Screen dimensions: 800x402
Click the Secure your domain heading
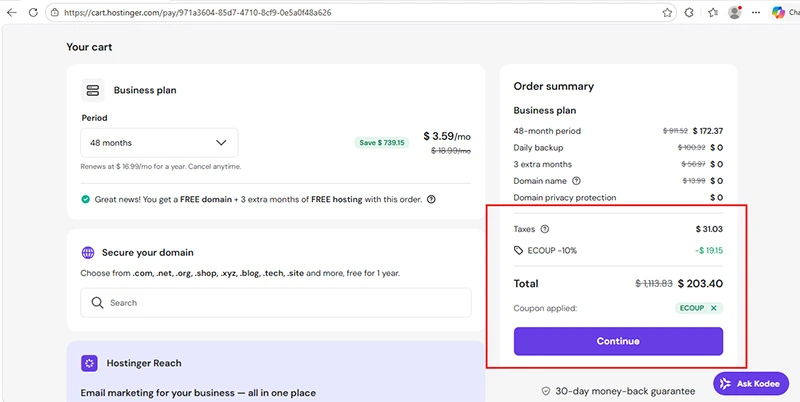click(x=147, y=253)
